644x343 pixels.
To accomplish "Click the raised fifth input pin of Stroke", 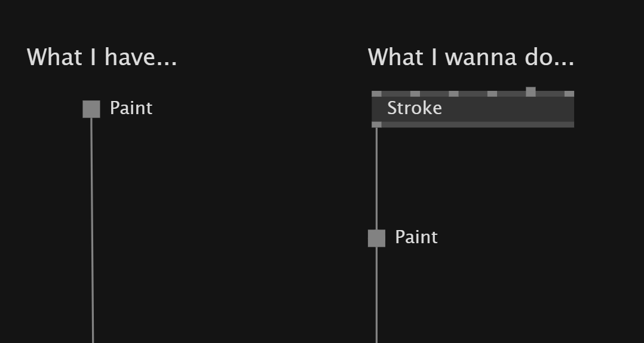I will click(x=530, y=92).
